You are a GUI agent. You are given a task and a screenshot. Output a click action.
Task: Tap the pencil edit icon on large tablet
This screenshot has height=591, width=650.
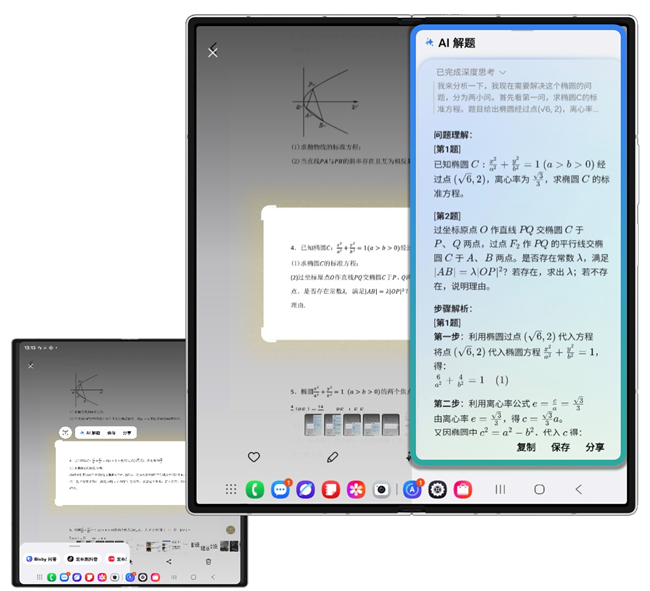coord(332,457)
